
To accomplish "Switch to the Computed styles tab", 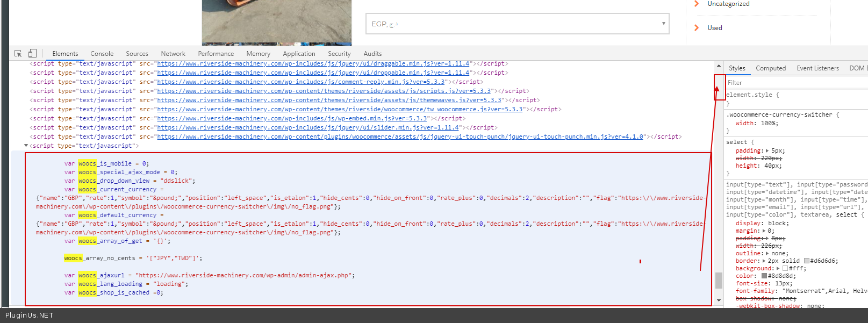I will pyautogui.click(x=770, y=68).
